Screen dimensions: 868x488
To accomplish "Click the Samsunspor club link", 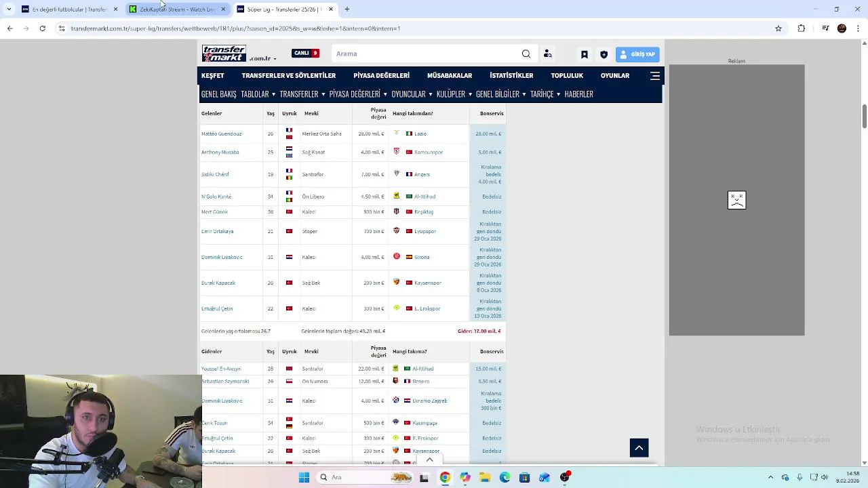I will 429,152.
